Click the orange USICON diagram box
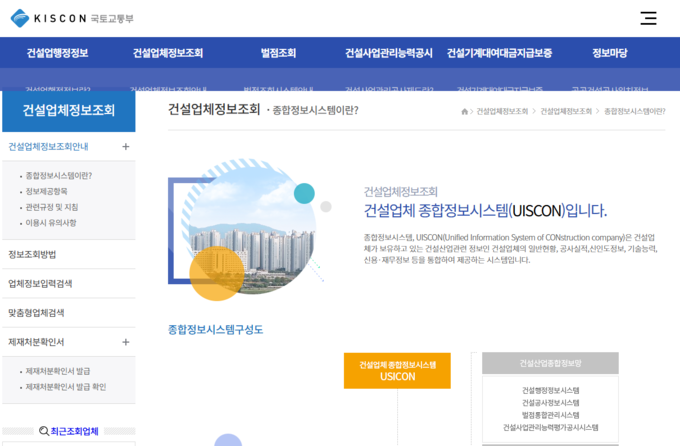Screen dimensions: 680x446 click(397, 371)
